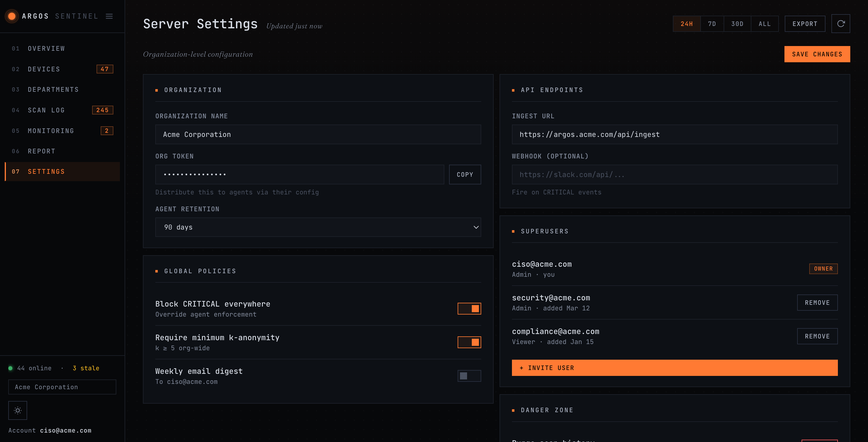Viewport: 868px width, 442px height.
Task: Click the 'Fire on CRITICAL events' hint
Action: (557, 192)
